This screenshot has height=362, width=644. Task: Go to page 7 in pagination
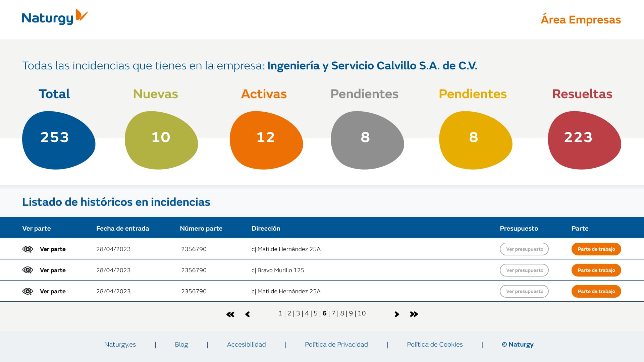tap(333, 313)
